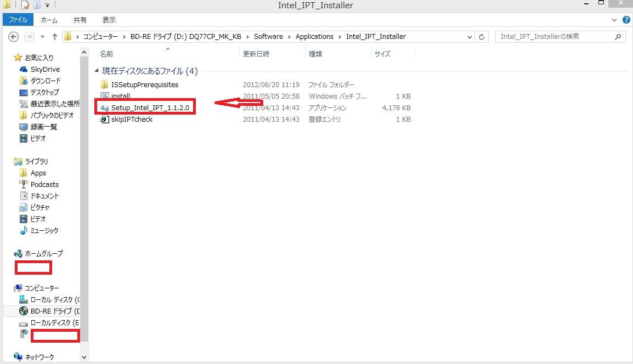633x364 pixels.
Task: Click Applications breadcrumb in address bar
Action: click(314, 36)
